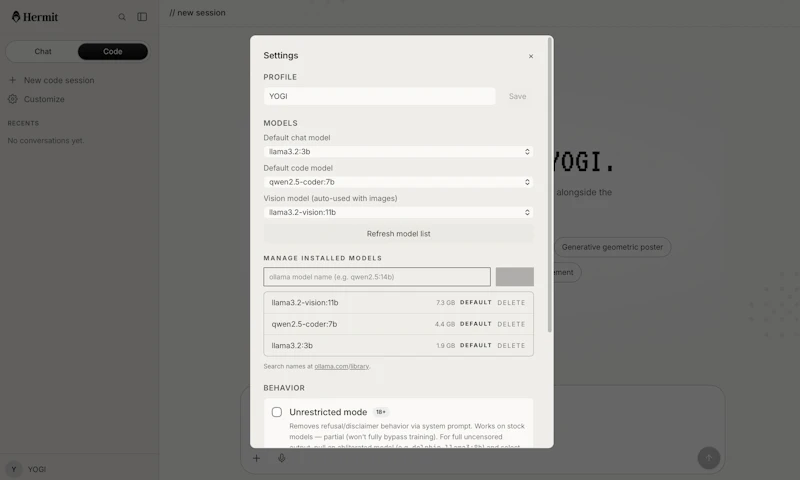The height and width of the screenshot is (480, 800).
Task: Open the Customize menu item
Action: tap(44, 99)
